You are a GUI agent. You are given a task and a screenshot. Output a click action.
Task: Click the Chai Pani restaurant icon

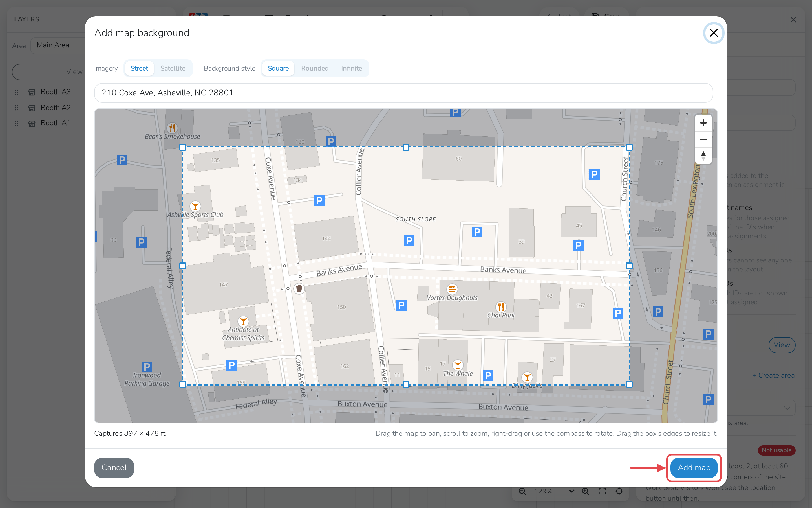tap(501, 306)
